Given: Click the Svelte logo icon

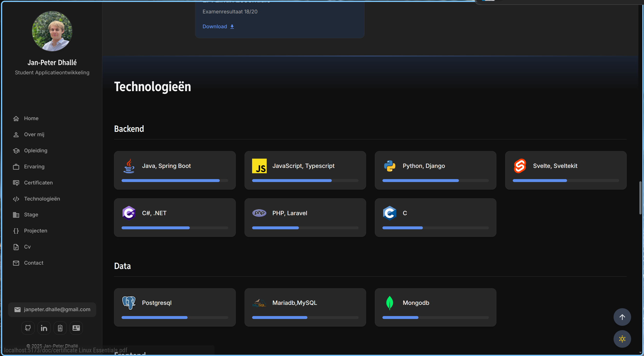Looking at the screenshot, I should pos(520,166).
